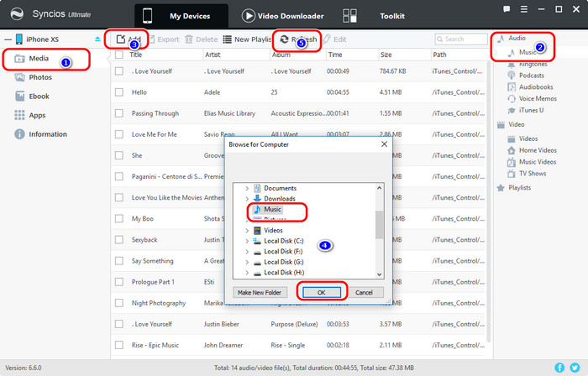
Task: Check the My Boo checkbox
Action: [x=119, y=218]
